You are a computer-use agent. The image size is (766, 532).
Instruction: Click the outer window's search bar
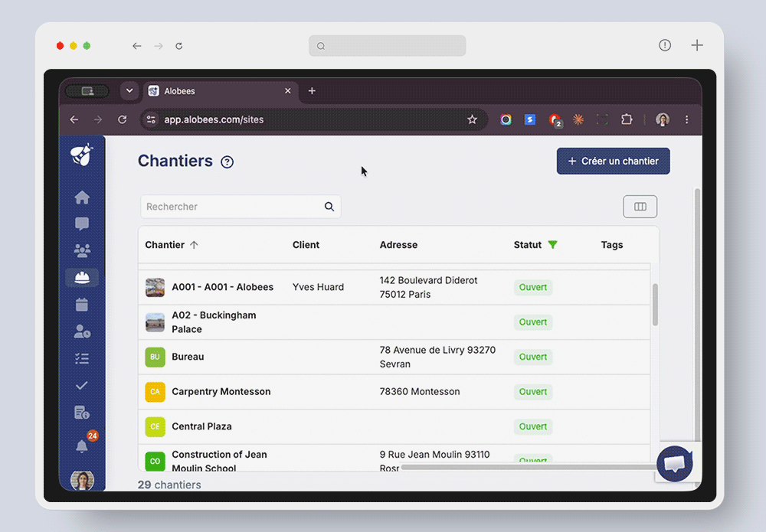coord(387,46)
